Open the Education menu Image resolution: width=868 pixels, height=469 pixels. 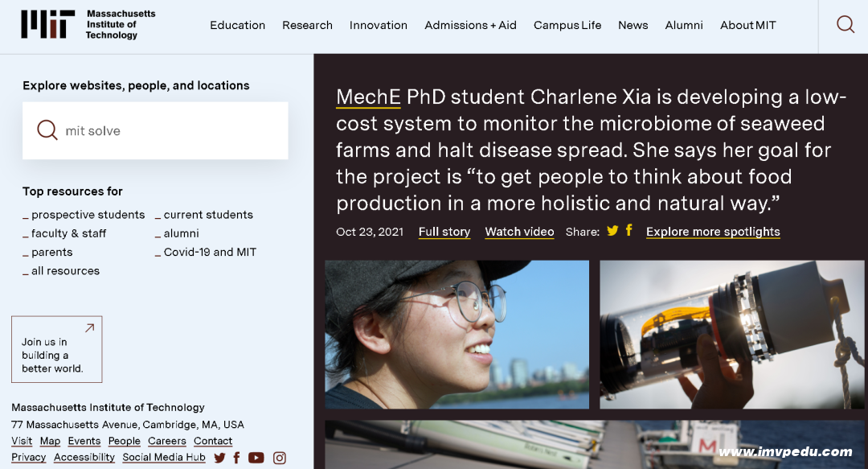(x=237, y=25)
